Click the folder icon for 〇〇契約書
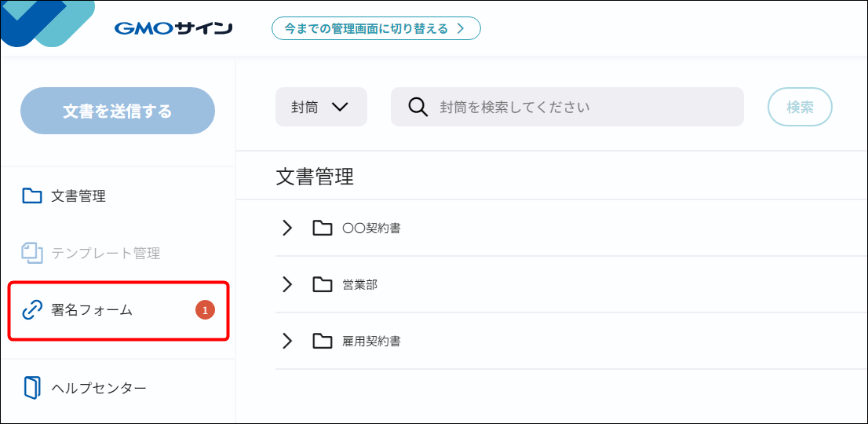 (x=322, y=228)
